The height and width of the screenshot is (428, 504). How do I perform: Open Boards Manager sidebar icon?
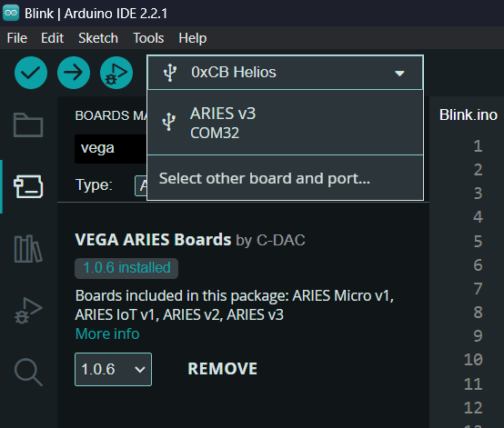(28, 186)
